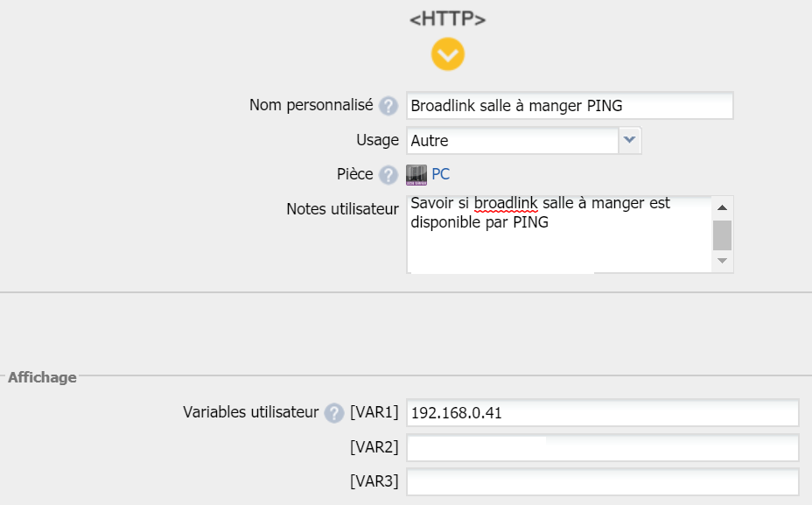Open help icon beside Nom personnalisé

click(x=388, y=106)
